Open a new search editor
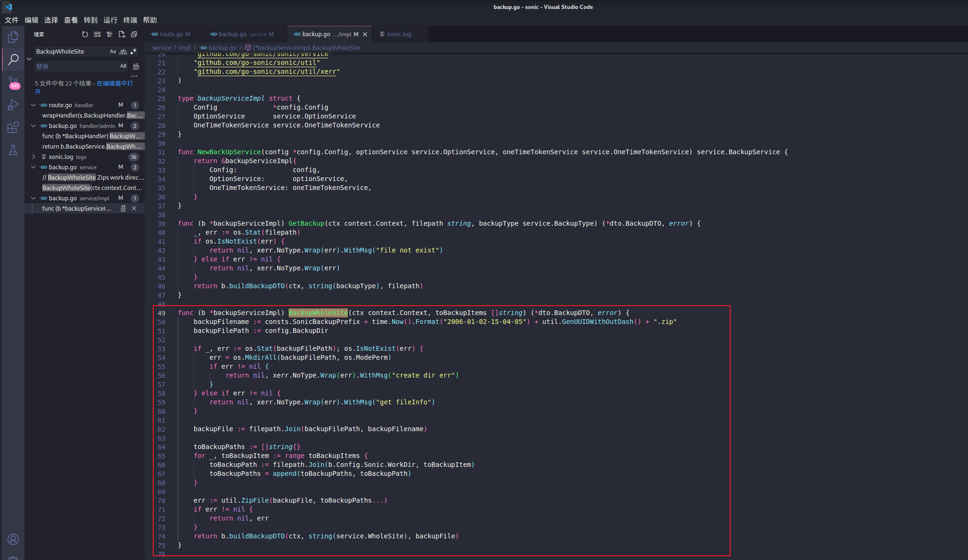This screenshot has width=968, height=560. [122, 34]
